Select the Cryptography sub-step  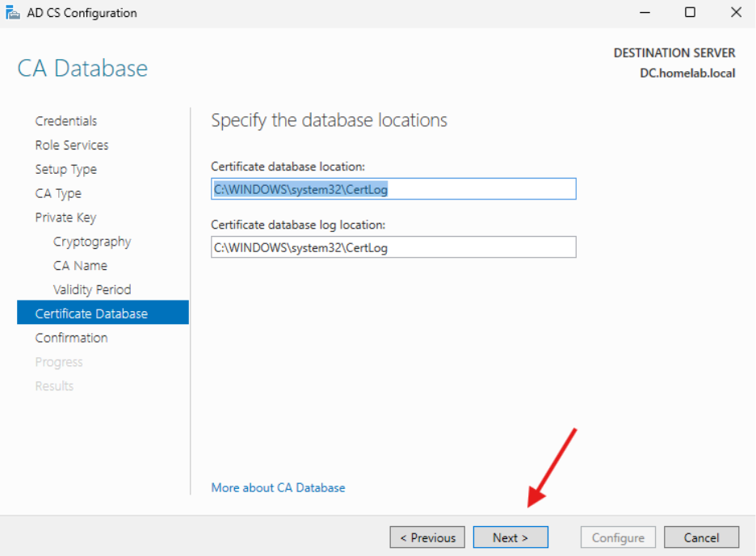click(x=91, y=241)
